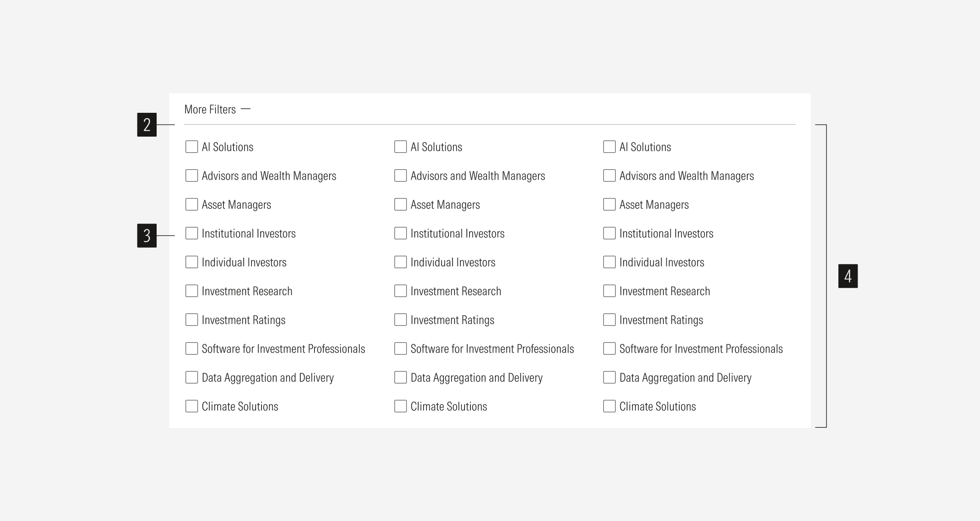Tick Asset Managers in the right column
The height and width of the screenshot is (521, 980).
[609, 204]
